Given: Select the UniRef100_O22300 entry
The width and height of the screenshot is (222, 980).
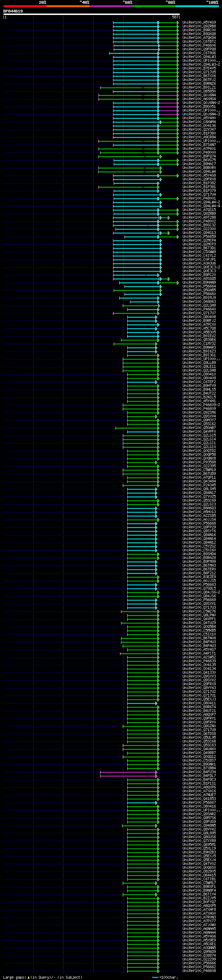Looking at the screenshot, I should pos(199,229).
